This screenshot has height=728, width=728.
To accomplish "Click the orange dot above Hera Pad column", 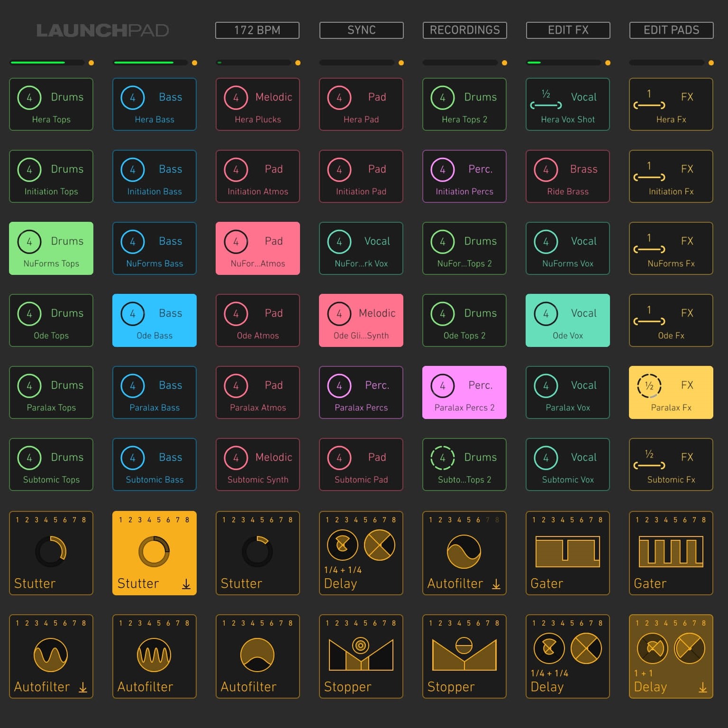I will pos(401,63).
